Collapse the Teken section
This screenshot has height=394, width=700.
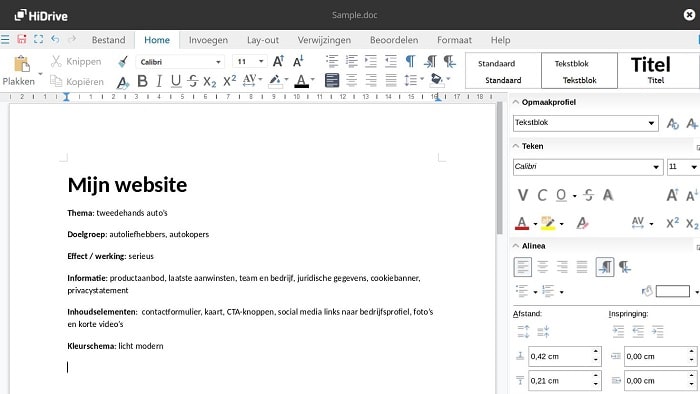pyautogui.click(x=516, y=146)
